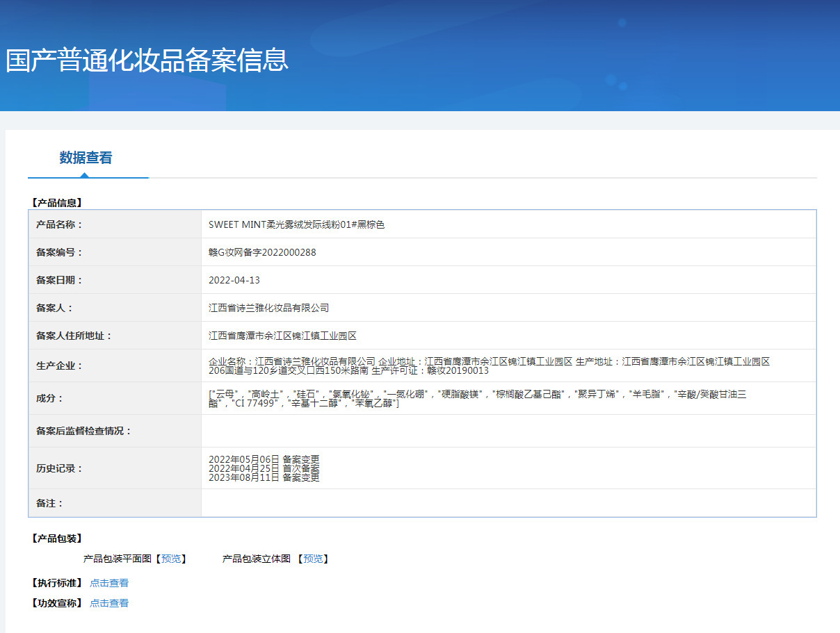The height and width of the screenshot is (633, 840).
Task: Click the 产品名称 row label
Action: click(x=59, y=224)
